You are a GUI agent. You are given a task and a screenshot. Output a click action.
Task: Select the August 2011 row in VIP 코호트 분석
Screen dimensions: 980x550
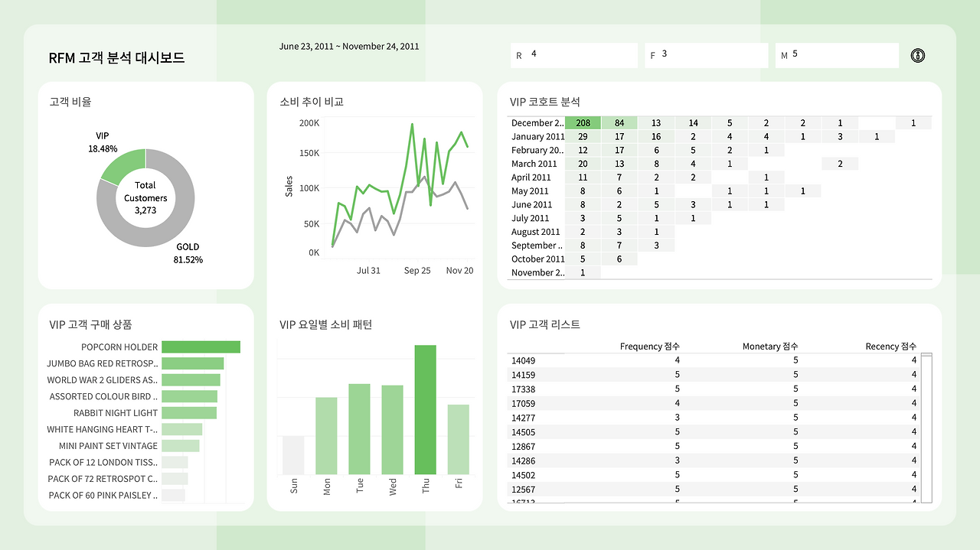click(535, 231)
